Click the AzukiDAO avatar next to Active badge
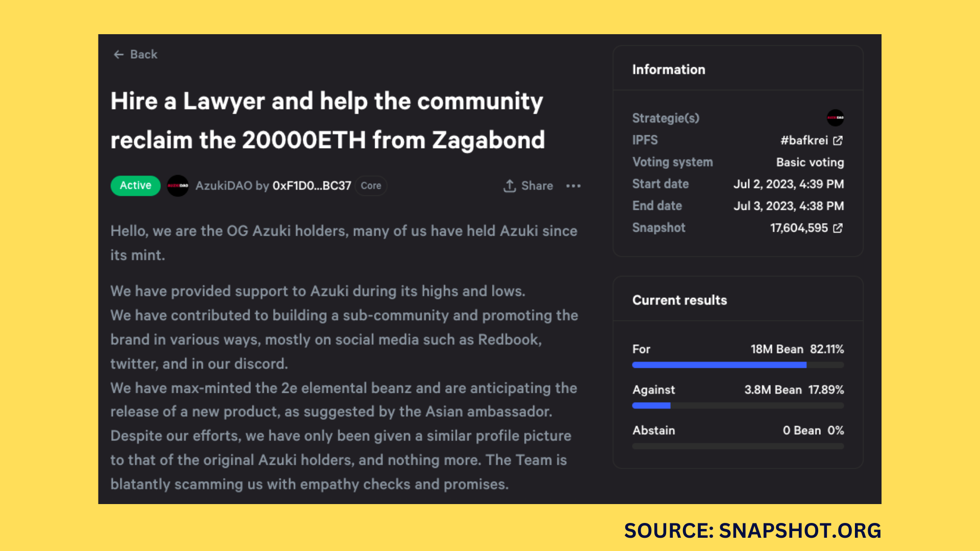Screen dimensions: 980x551 [x=178, y=186]
